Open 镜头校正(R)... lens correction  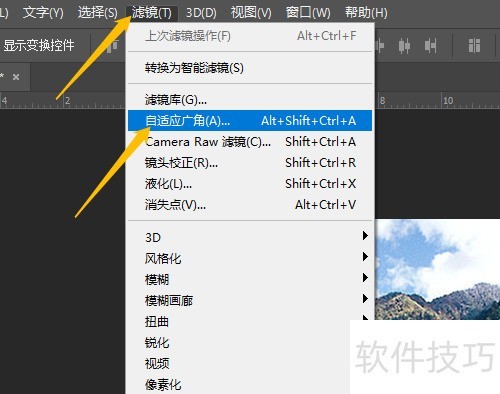click(250, 163)
